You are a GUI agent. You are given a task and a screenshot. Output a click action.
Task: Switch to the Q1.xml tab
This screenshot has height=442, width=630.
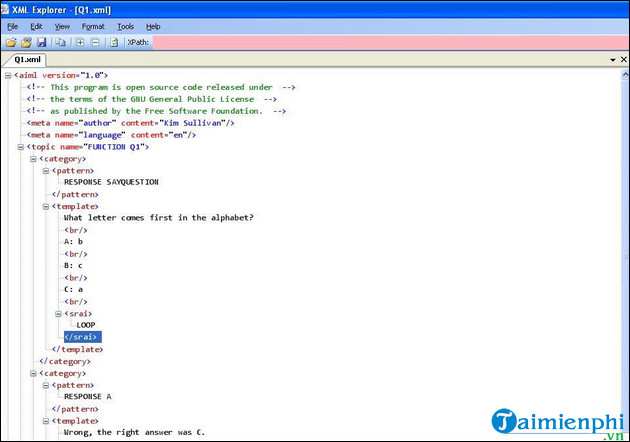click(27, 59)
